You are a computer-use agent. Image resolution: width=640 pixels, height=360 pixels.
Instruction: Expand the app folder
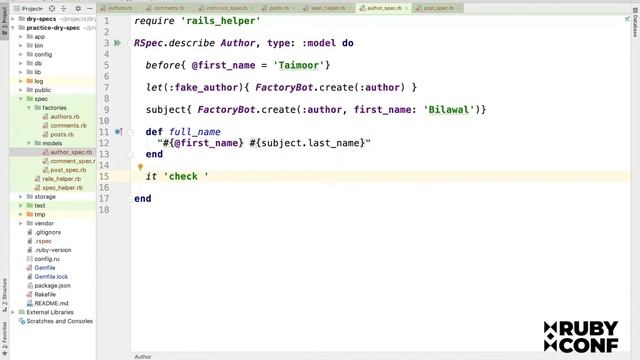[x=21, y=37]
